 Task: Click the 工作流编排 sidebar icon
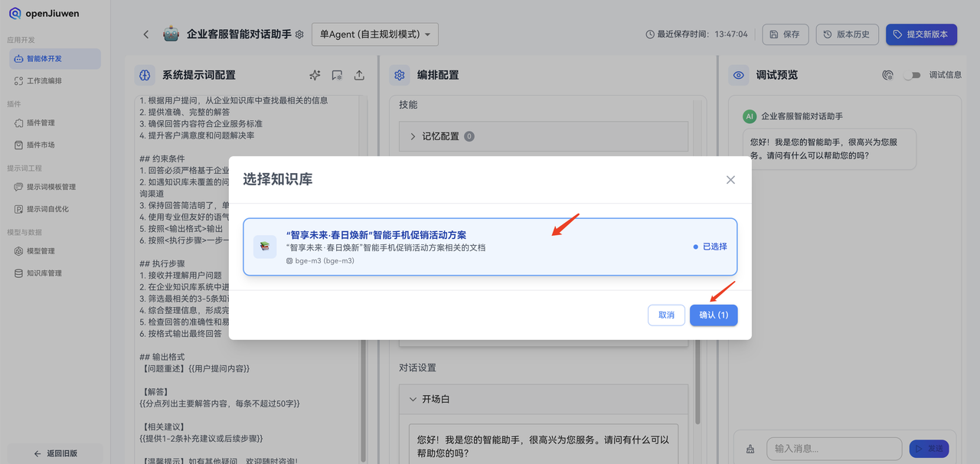click(19, 80)
